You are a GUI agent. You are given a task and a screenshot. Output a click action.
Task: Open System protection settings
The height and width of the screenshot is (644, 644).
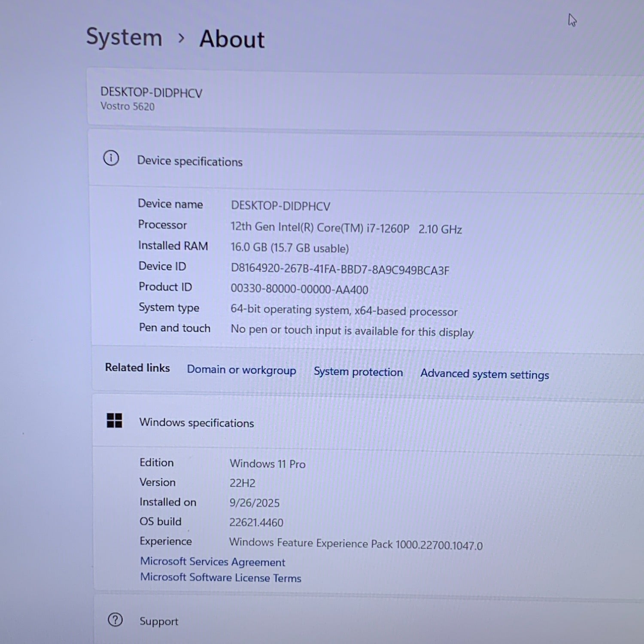pos(358,372)
